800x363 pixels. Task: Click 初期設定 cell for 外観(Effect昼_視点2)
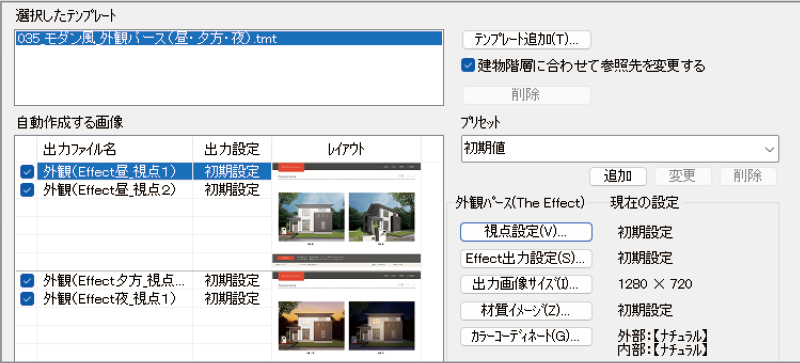[232, 190]
